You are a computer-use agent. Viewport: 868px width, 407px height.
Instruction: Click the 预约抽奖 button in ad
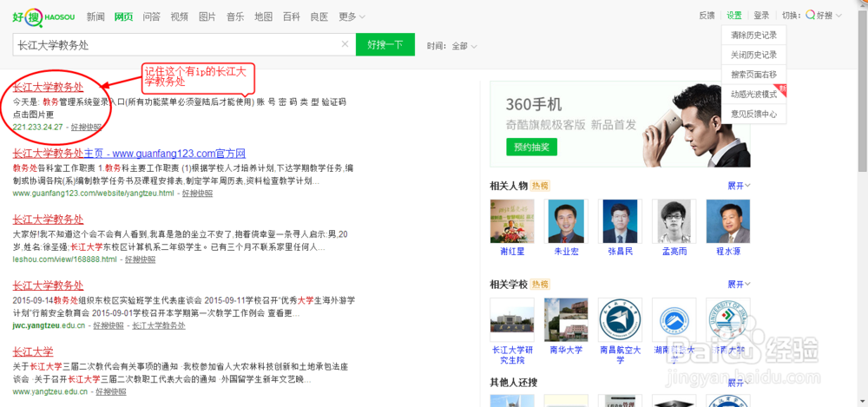click(x=531, y=147)
